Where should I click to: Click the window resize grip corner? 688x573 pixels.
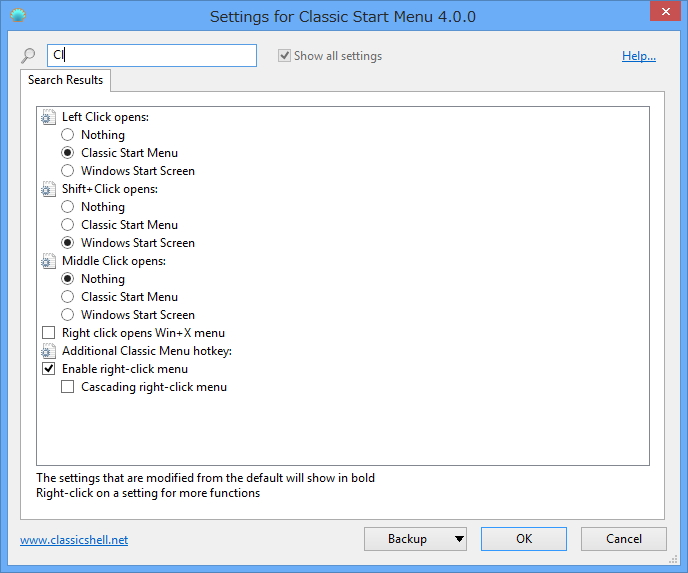click(x=673, y=559)
